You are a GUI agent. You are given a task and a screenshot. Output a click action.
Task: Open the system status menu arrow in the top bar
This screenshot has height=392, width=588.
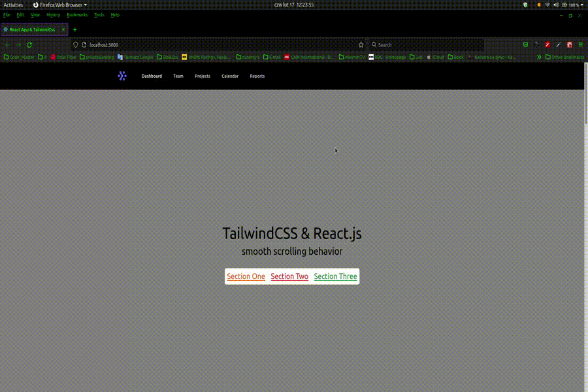pos(581,5)
